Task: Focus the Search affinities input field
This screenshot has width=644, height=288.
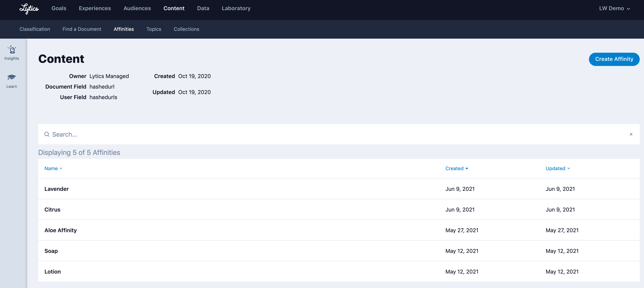Action: click(x=325, y=134)
